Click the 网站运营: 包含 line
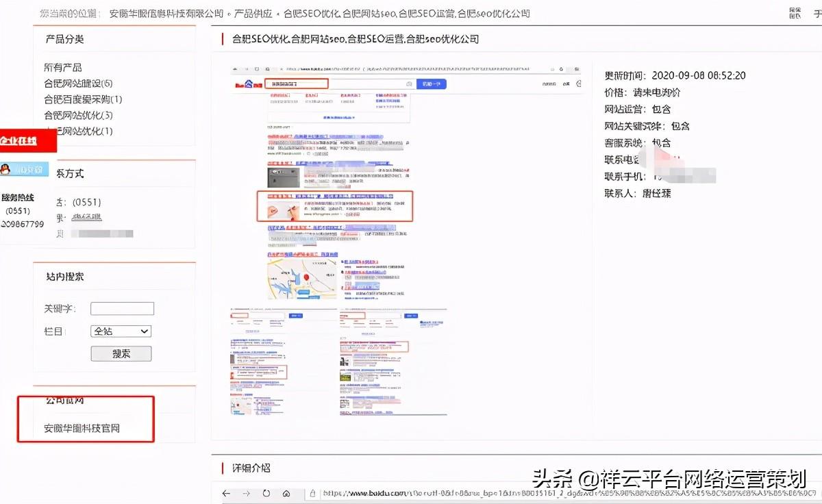This screenshot has height=504, width=822. point(638,109)
